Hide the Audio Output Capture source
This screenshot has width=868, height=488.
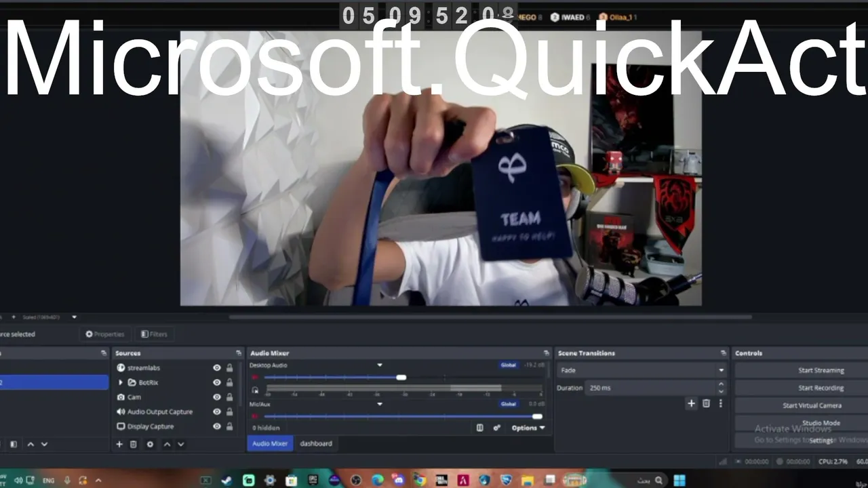coord(217,412)
